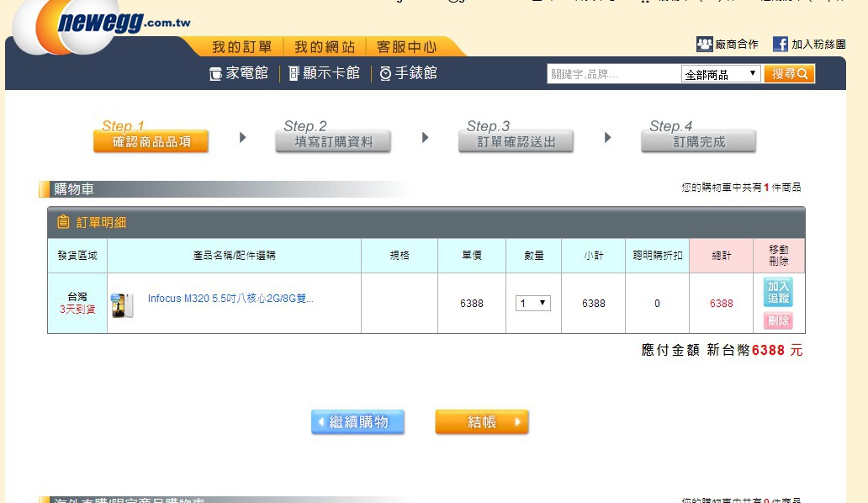Screen dimensions: 868x503
Task: Click the 應付金額 total amount text
Action: point(722,350)
